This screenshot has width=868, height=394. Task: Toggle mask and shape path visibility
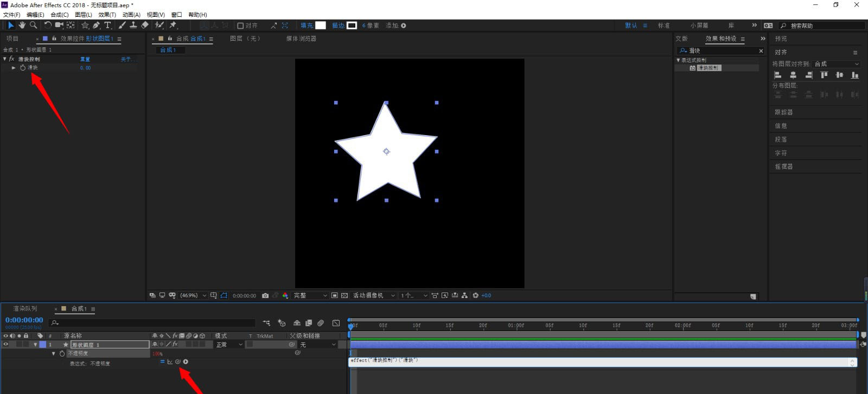pos(224,296)
